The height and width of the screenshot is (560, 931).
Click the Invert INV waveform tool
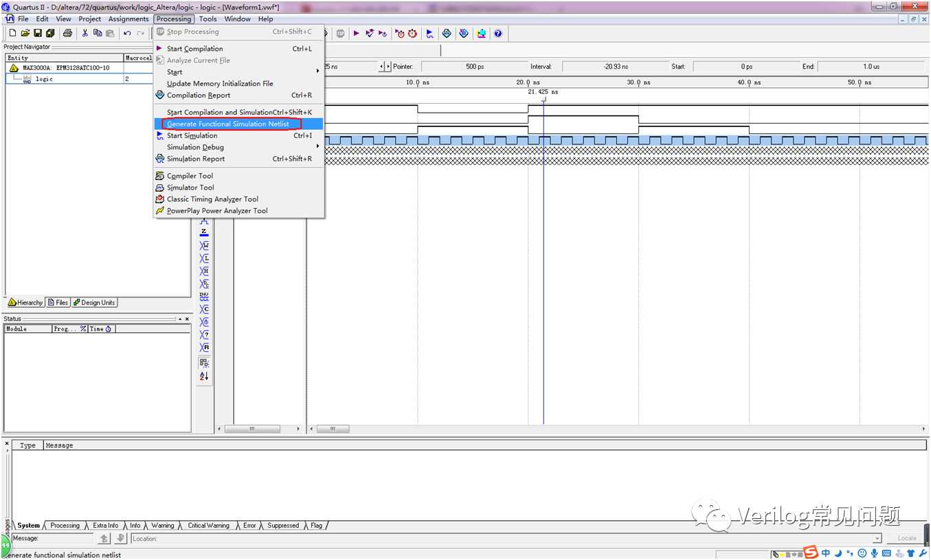[x=204, y=296]
